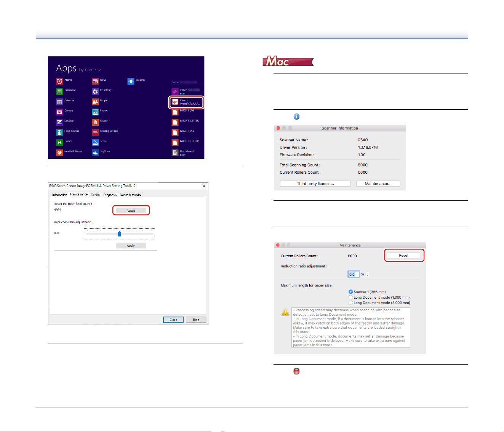Click the Firmware Revision value 1.00
This screenshot has width=504, height=432.
coord(362,155)
